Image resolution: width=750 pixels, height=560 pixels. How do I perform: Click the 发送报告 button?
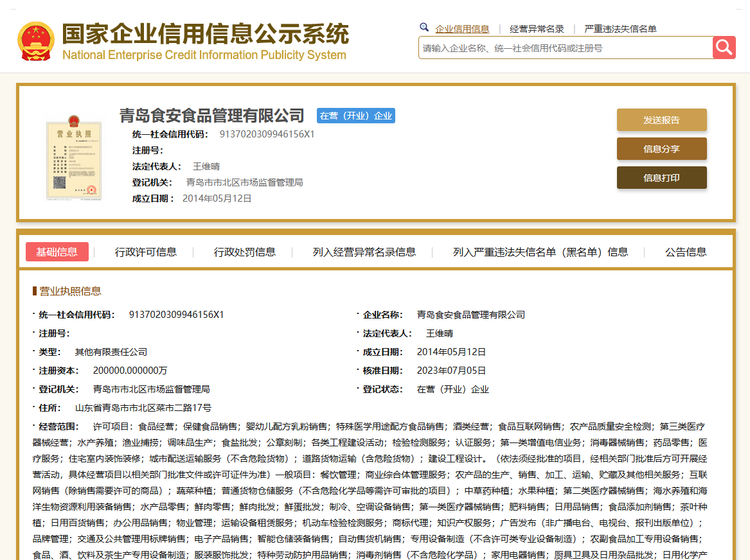tap(661, 120)
